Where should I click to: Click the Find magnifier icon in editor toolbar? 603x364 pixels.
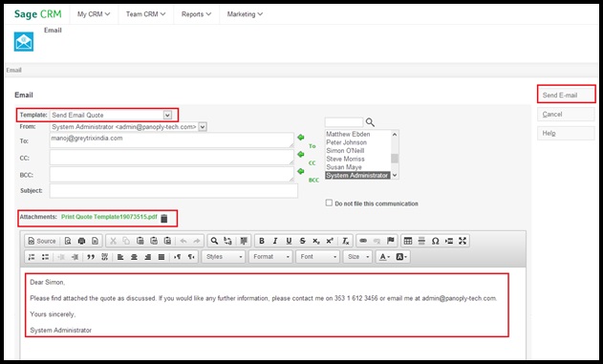(x=214, y=241)
